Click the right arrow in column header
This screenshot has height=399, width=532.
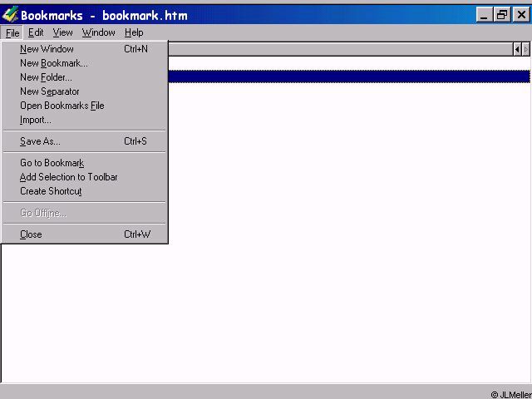[525, 49]
